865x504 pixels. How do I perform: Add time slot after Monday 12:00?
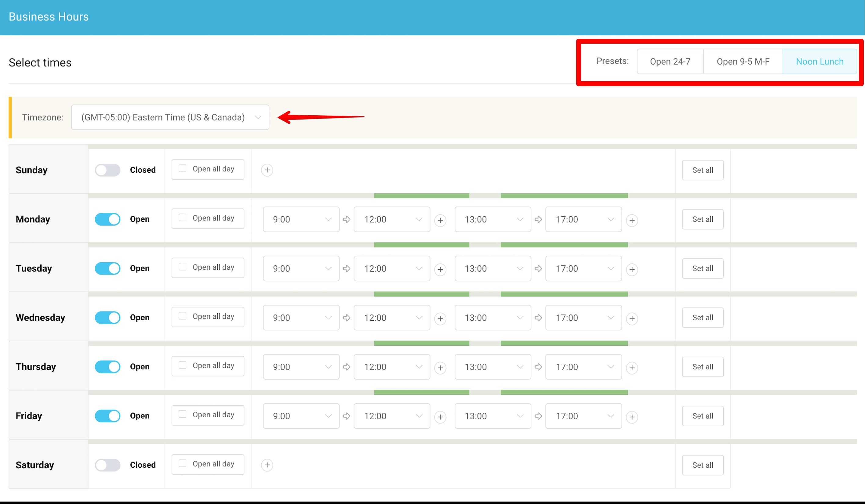[440, 220]
